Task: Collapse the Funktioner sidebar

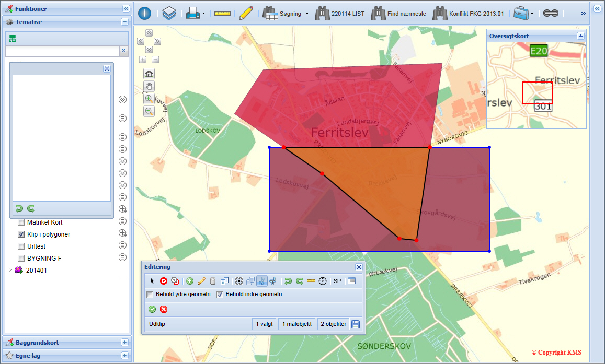Action: pos(126,8)
